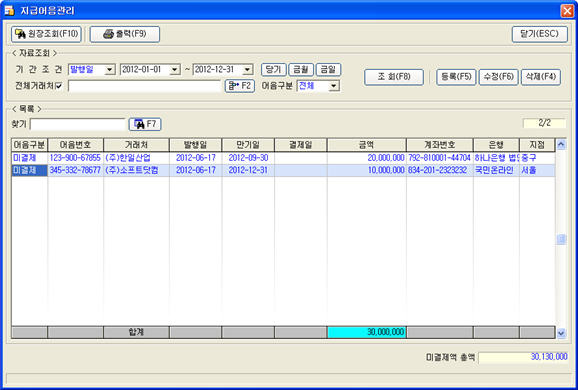Click the F2 customer search icon button

coord(240,86)
